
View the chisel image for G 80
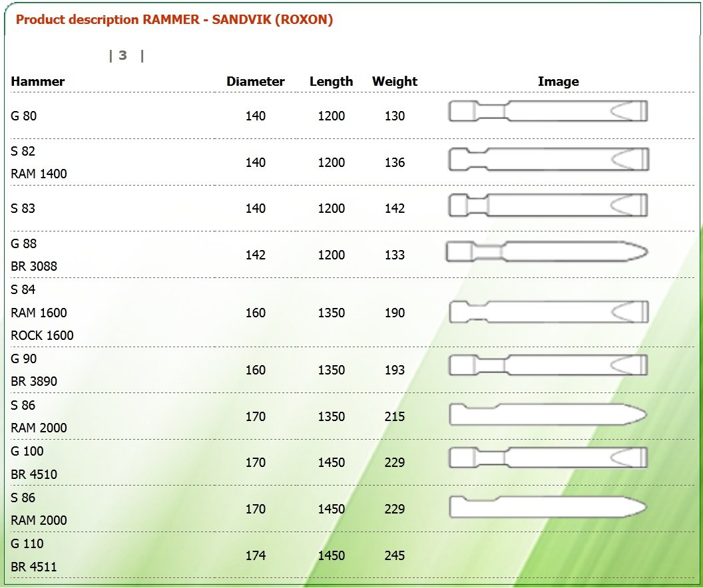click(x=549, y=111)
